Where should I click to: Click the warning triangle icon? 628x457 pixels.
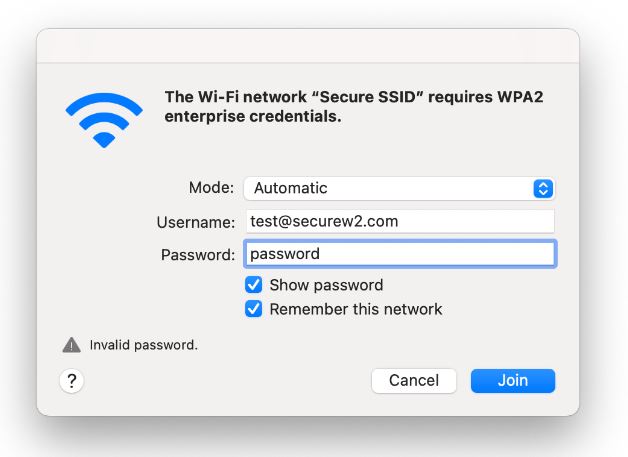point(72,345)
